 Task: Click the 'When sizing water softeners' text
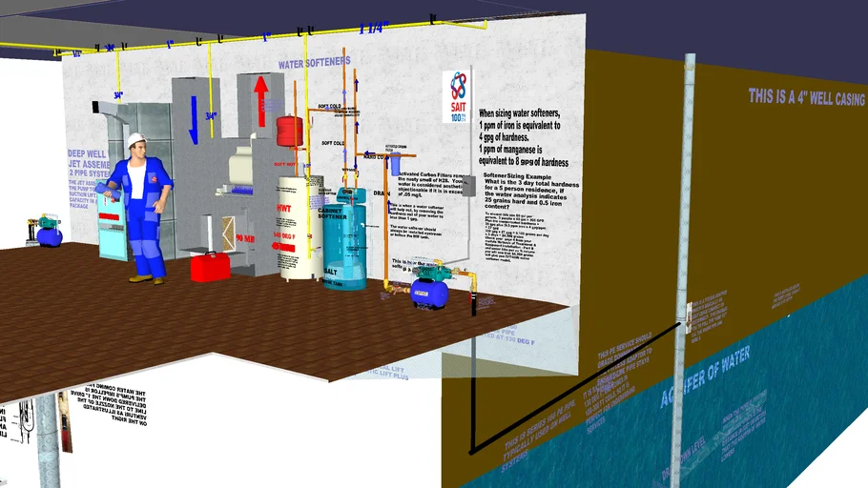(519, 112)
